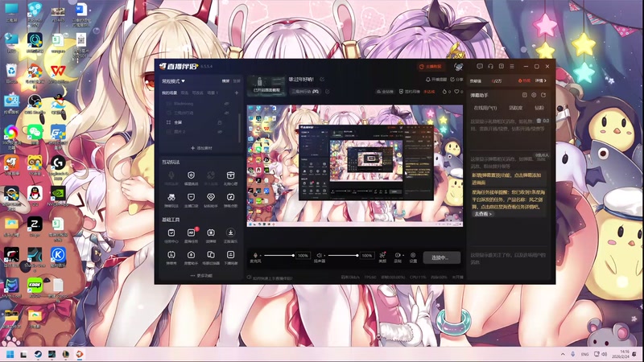Switch to 竖屏 portrait mode
Image resolution: width=644 pixels, height=362 pixels.
237,81
